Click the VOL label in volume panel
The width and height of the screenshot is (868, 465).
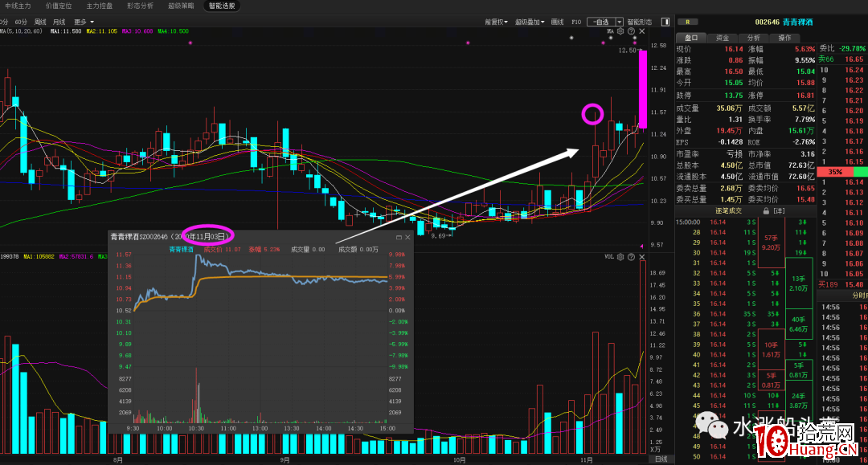(x=609, y=257)
